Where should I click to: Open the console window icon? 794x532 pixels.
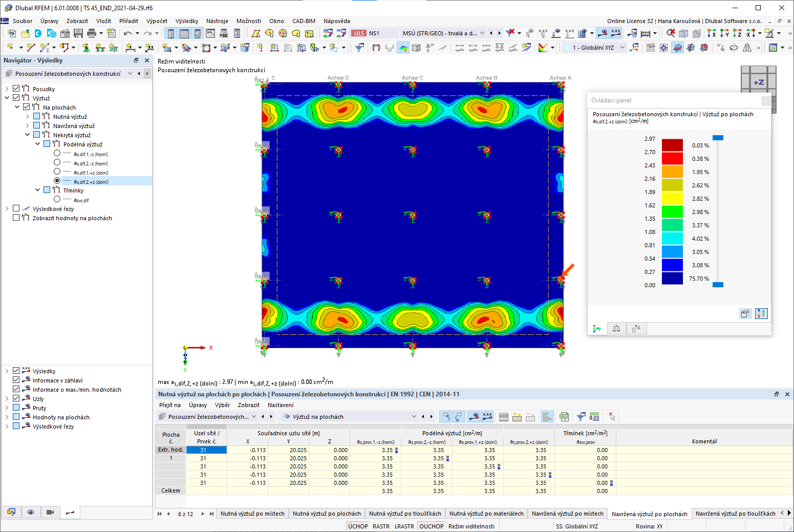click(210, 33)
